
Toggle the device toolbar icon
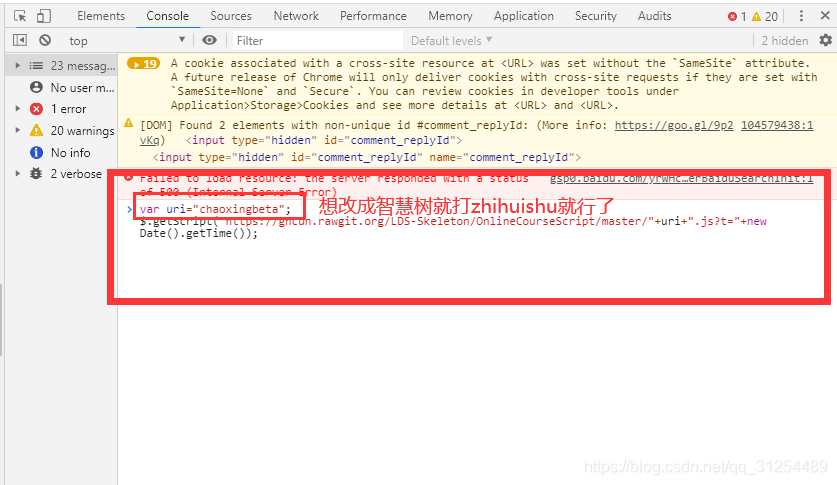pyautogui.click(x=44, y=16)
